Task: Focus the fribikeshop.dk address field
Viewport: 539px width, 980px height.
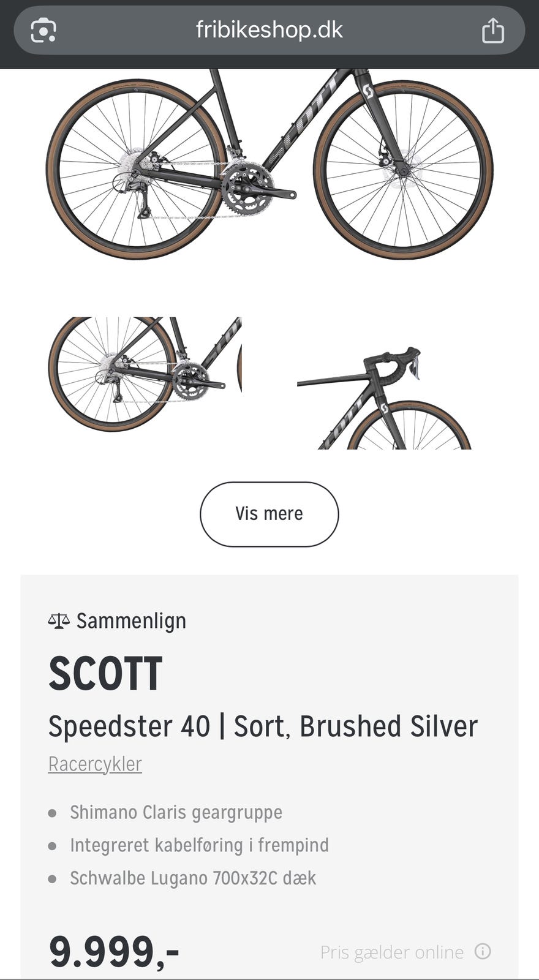Action: click(269, 30)
